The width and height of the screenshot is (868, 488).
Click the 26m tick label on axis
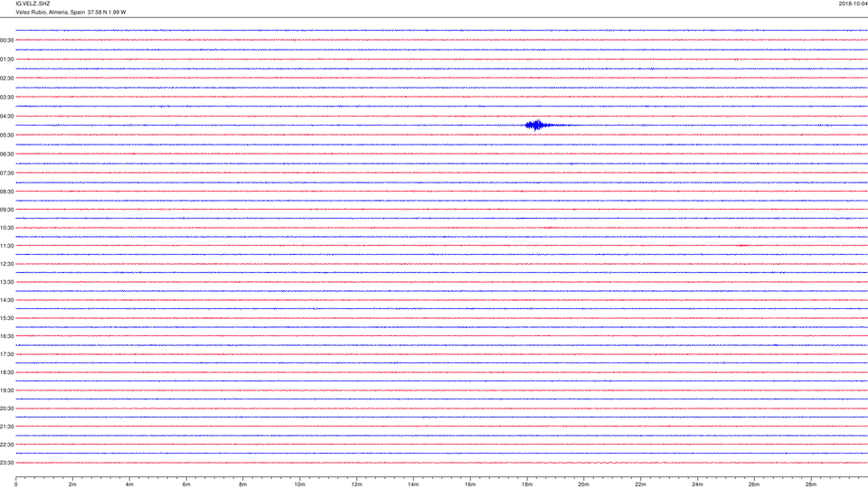pyautogui.click(x=754, y=484)
